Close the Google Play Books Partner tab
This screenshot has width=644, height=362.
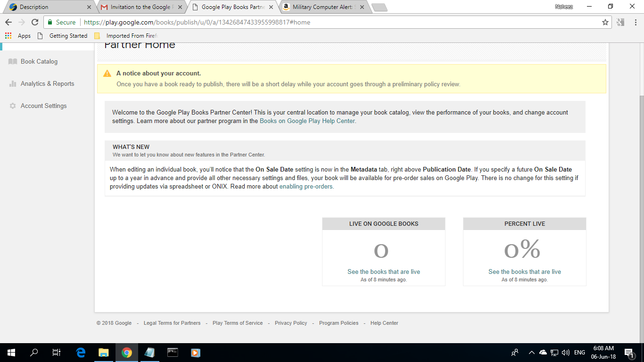(271, 7)
